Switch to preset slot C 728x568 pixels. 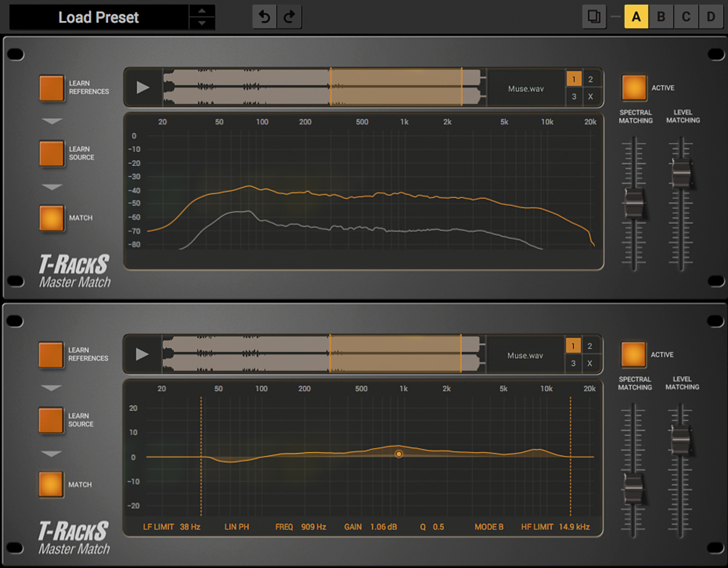(686, 17)
